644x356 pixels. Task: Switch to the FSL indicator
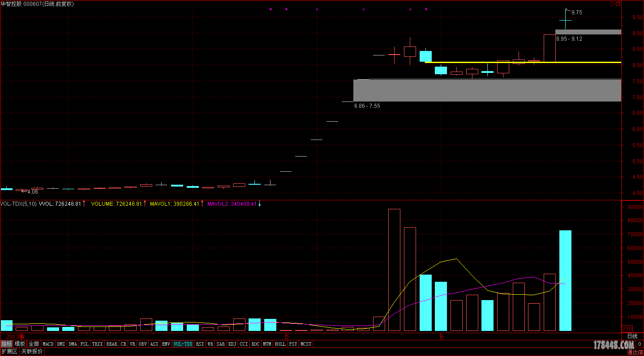coord(84,344)
